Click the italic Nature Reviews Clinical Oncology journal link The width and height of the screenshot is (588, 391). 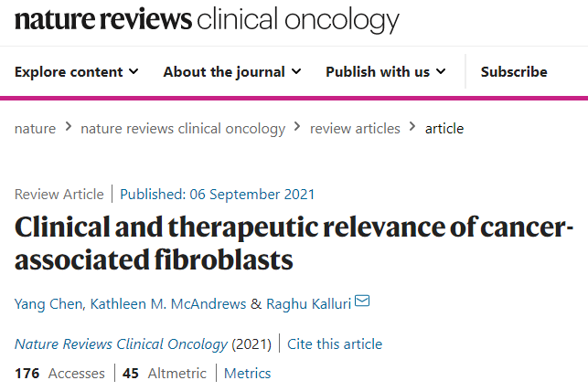[x=121, y=344]
